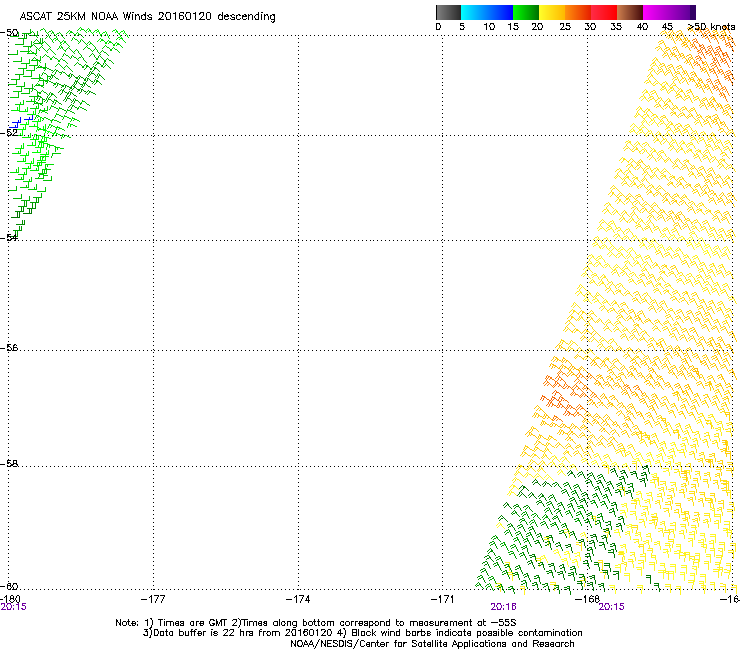Click the yellow 20-25 knots color segment
Viewport: 740px width, 650px height.
pyautogui.click(x=552, y=12)
